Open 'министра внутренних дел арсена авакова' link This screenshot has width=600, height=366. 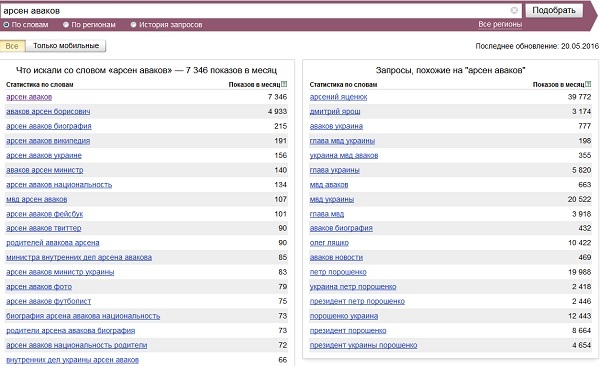point(79,258)
